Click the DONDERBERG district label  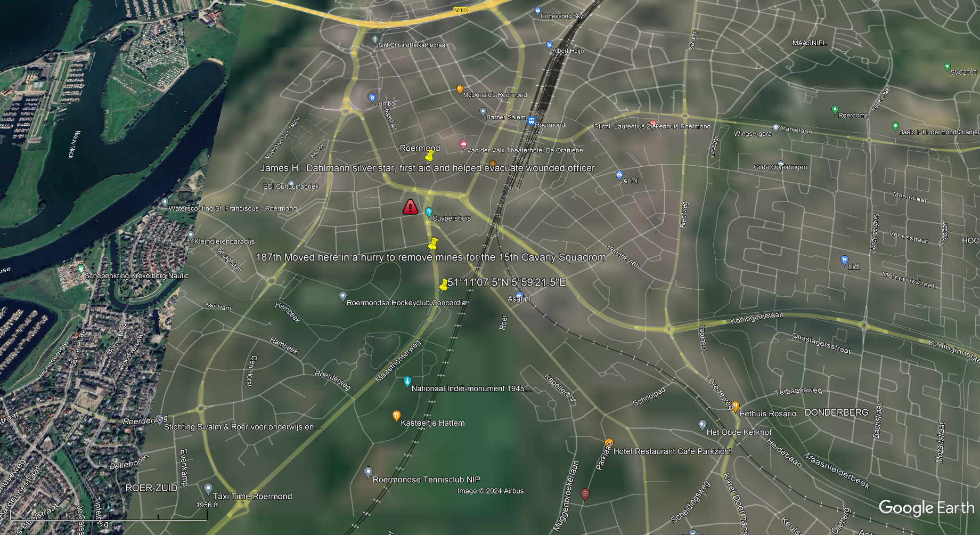click(x=836, y=412)
